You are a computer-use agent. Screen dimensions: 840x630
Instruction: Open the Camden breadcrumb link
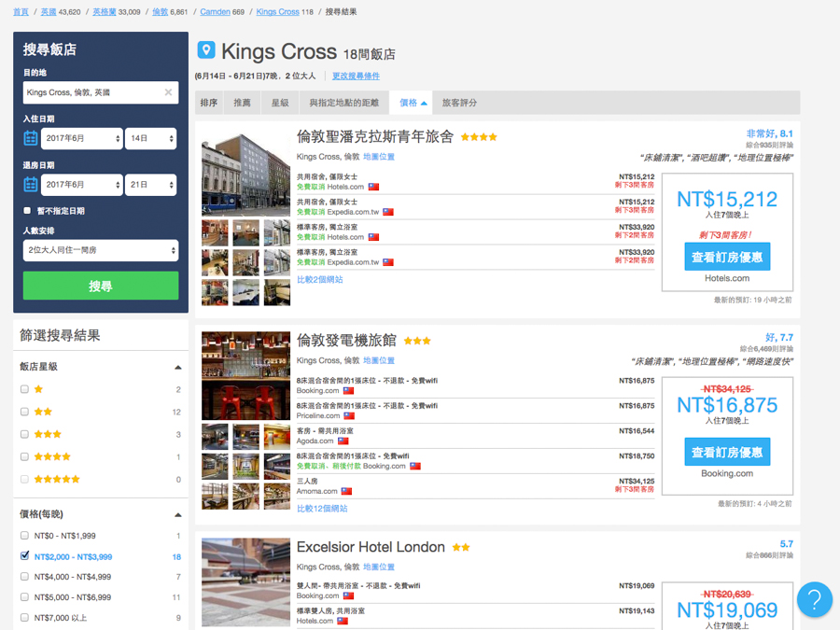pos(215,12)
